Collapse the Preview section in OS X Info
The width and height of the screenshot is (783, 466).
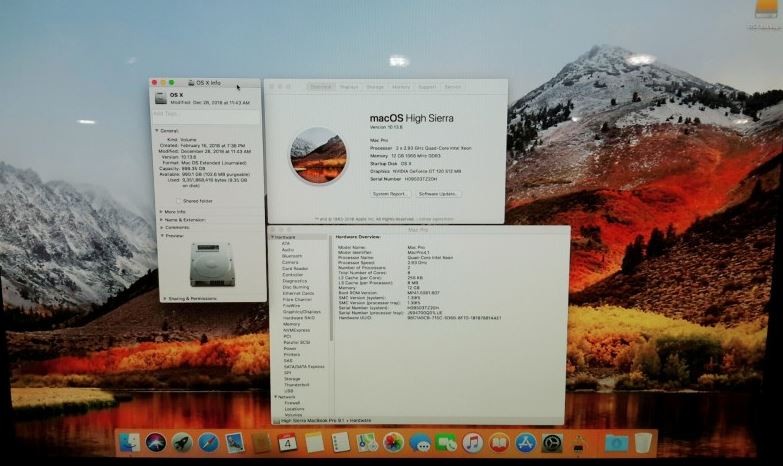162,235
